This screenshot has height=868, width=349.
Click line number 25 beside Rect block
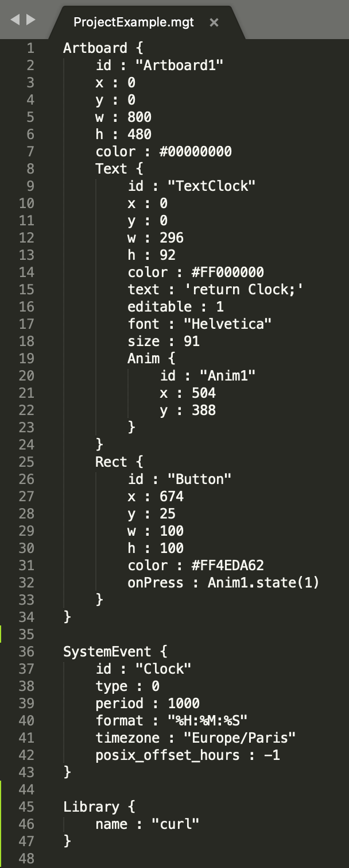pyautogui.click(x=26, y=462)
